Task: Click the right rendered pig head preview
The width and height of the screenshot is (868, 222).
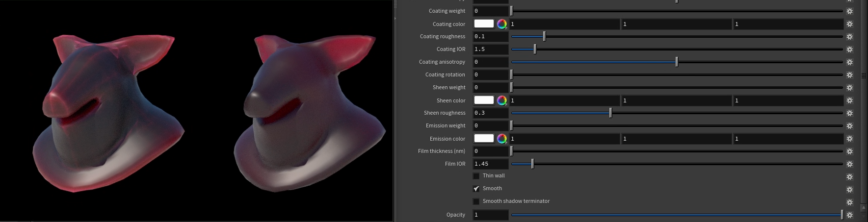Action: (309, 113)
